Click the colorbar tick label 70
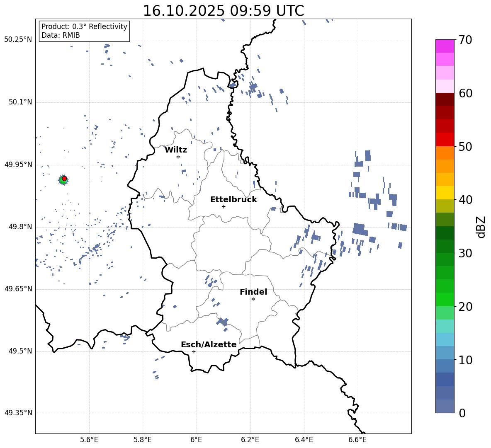Viewport: 491px width, 448px height. (x=465, y=40)
